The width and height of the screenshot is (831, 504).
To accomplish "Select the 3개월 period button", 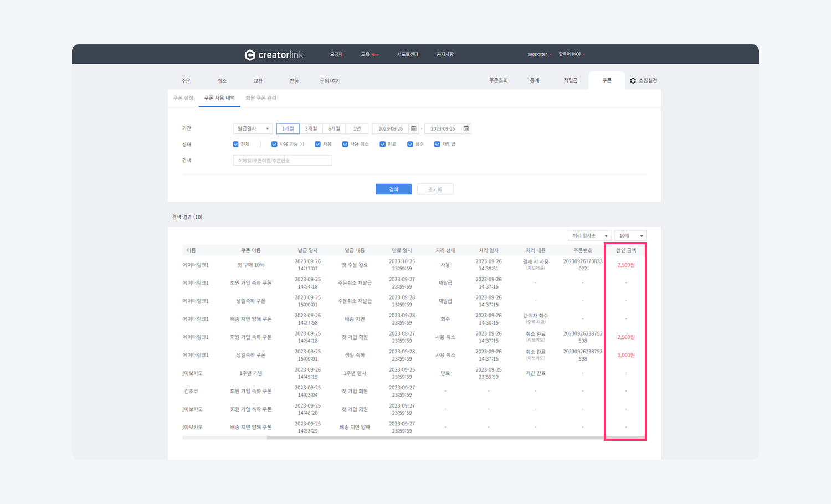I will point(311,128).
